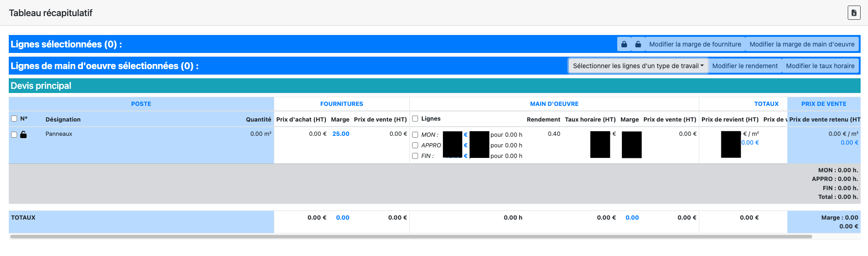
Task: Tick the FIN labor line checkbox
Action: [x=415, y=156]
